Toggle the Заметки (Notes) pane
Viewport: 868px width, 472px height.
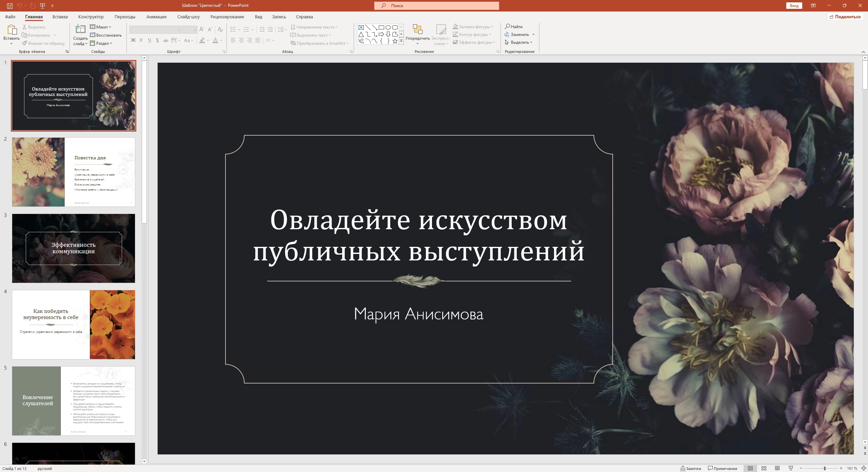[x=691, y=468]
